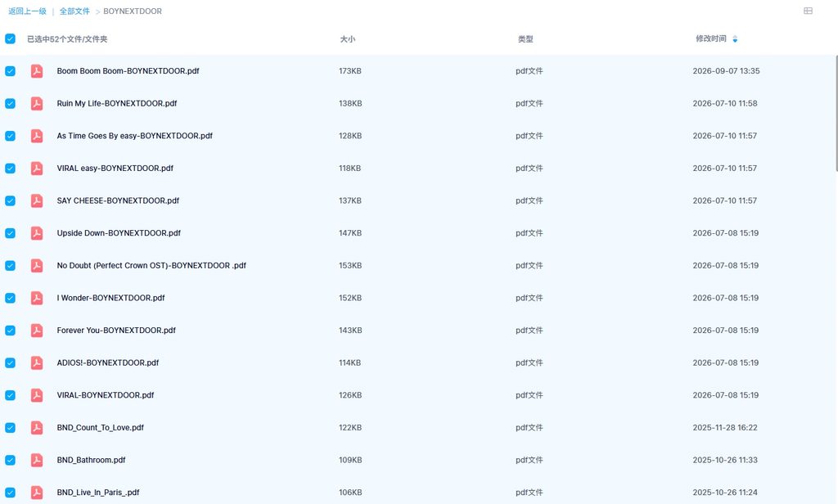Open file name As Time Goes By easy-BOYNEXTDOOR.pdf
The height and width of the screenshot is (504, 838).
click(135, 136)
